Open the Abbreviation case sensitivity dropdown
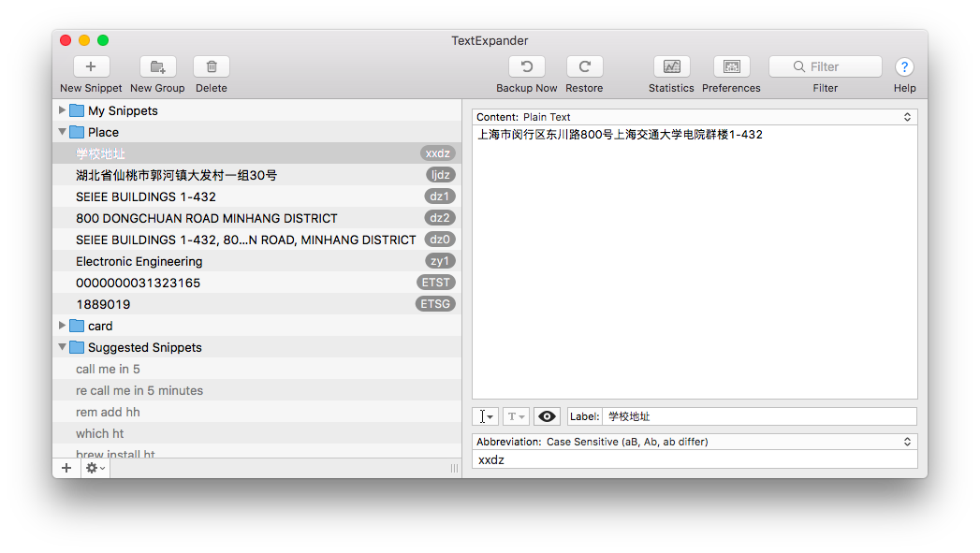This screenshot has width=980, height=553. (x=695, y=442)
